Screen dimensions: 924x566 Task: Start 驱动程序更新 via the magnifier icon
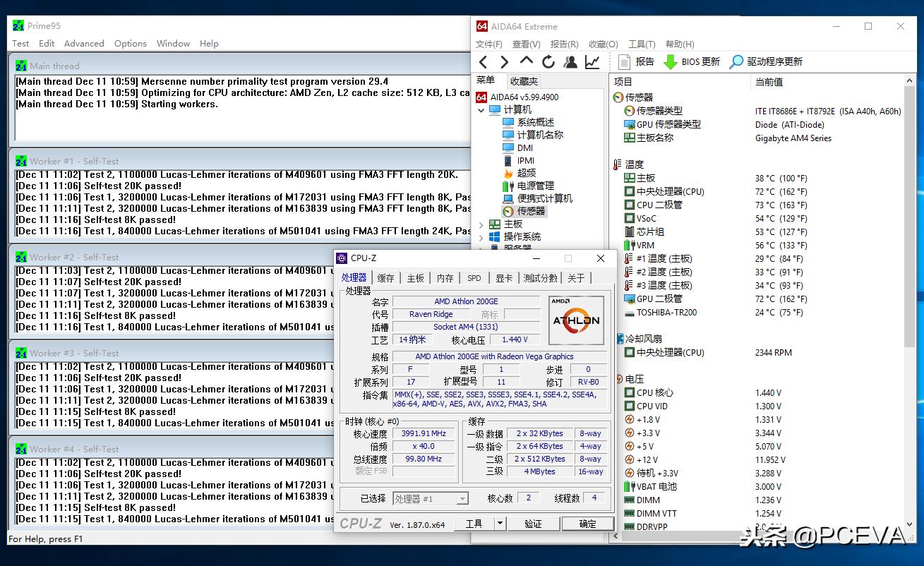(736, 61)
